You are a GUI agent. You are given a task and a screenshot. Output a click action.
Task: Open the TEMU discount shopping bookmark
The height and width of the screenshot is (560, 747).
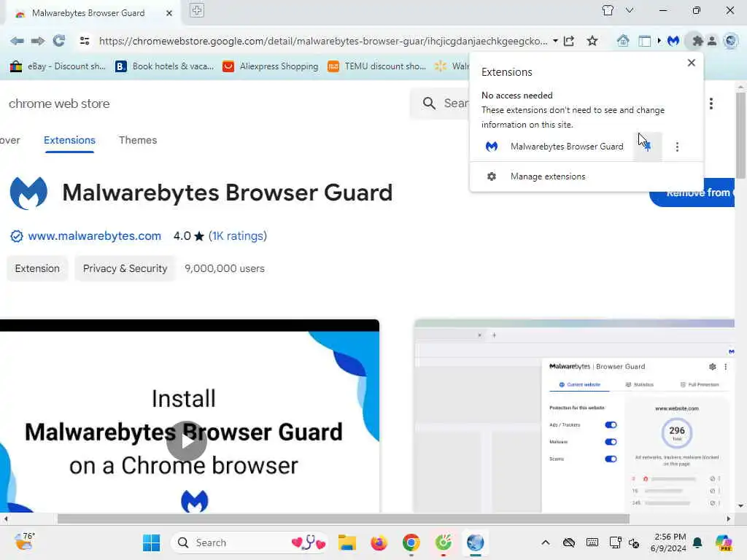pos(376,66)
